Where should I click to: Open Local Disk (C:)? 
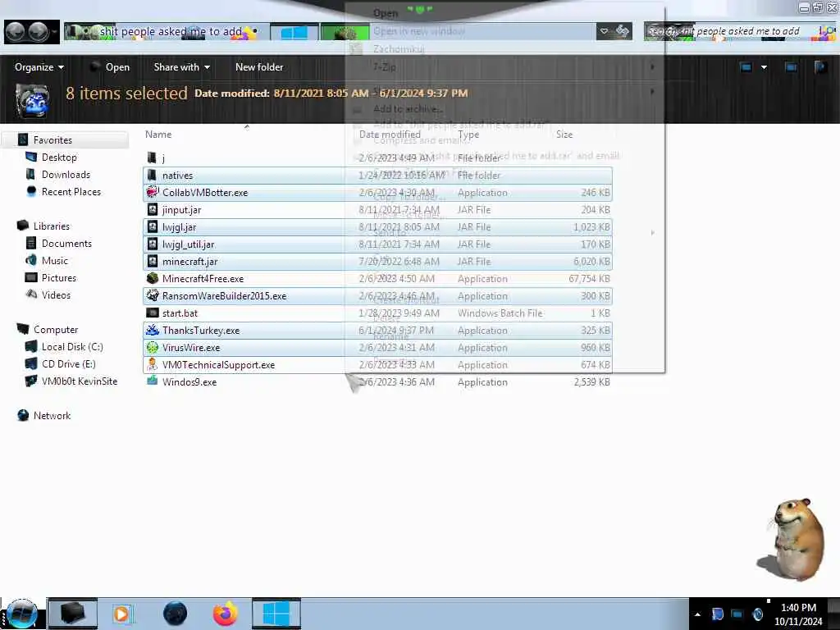click(x=72, y=347)
